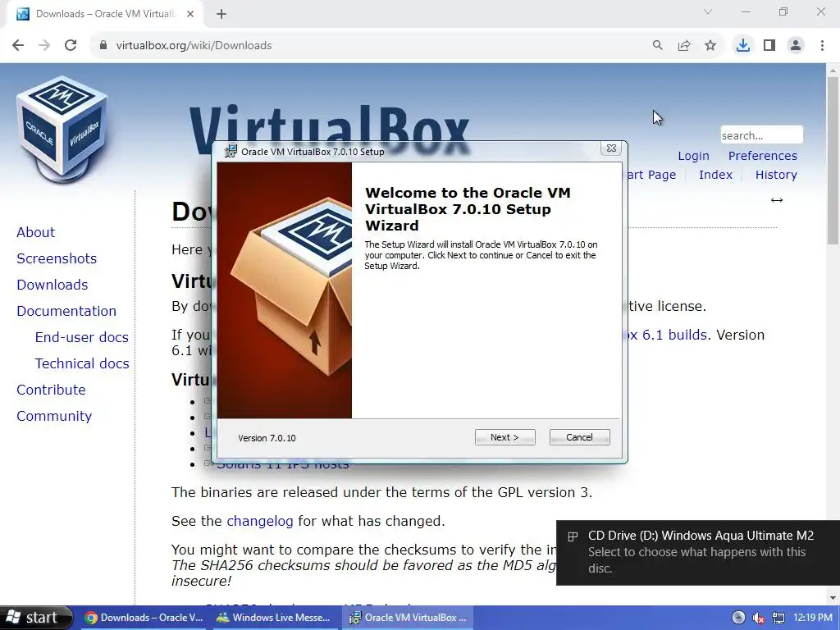The height and width of the screenshot is (630, 840).
Task: Reload the Downloads page
Action: [x=71, y=46]
